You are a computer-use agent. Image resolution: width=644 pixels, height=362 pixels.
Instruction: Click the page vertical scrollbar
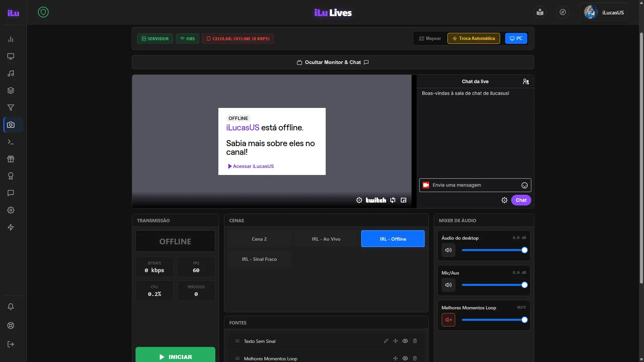[x=641, y=158]
